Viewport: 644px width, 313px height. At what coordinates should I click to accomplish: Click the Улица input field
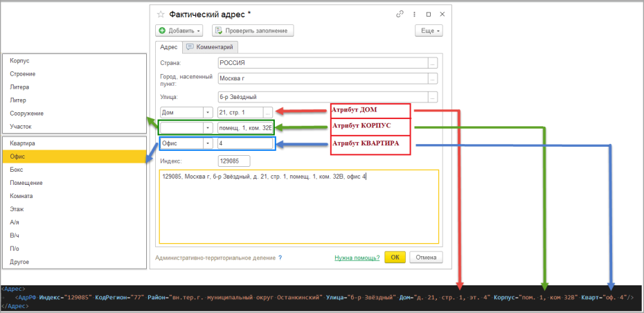pos(323,98)
